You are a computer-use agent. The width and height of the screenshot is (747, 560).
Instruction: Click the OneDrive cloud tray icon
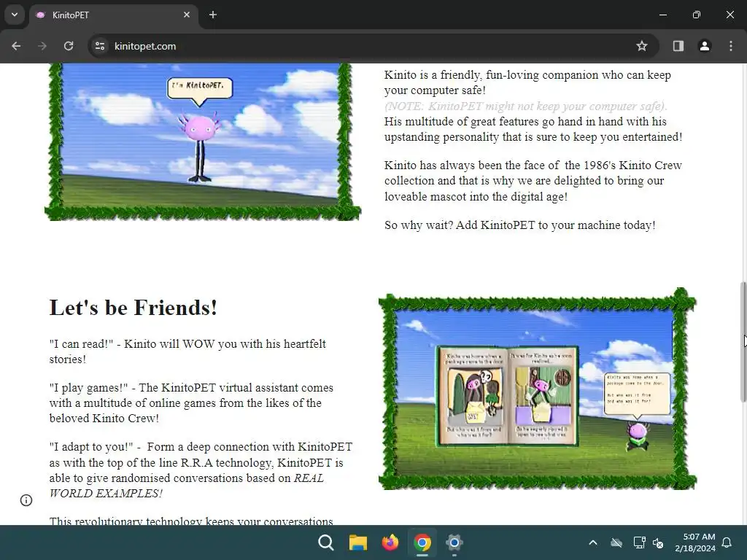tap(616, 542)
